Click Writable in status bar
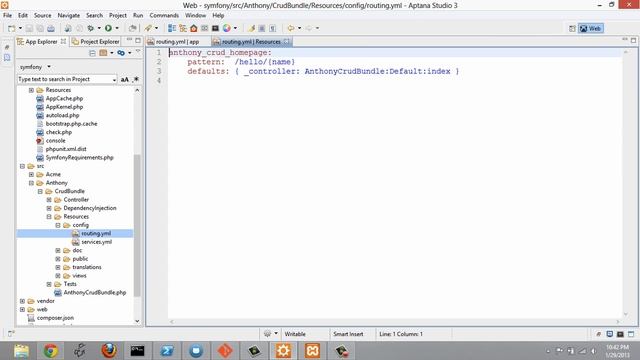The height and width of the screenshot is (360, 640). pyautogui.click(x=295, y=334)
